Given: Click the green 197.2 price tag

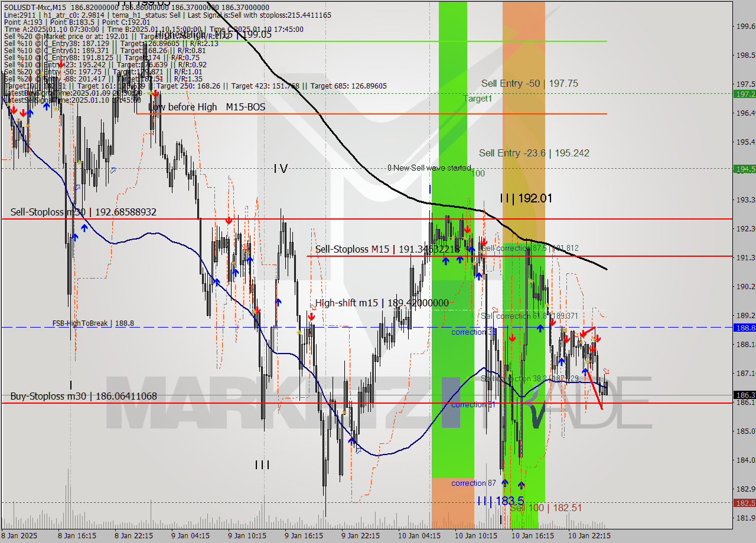Looking at the screenshot, I should (745, 94).
